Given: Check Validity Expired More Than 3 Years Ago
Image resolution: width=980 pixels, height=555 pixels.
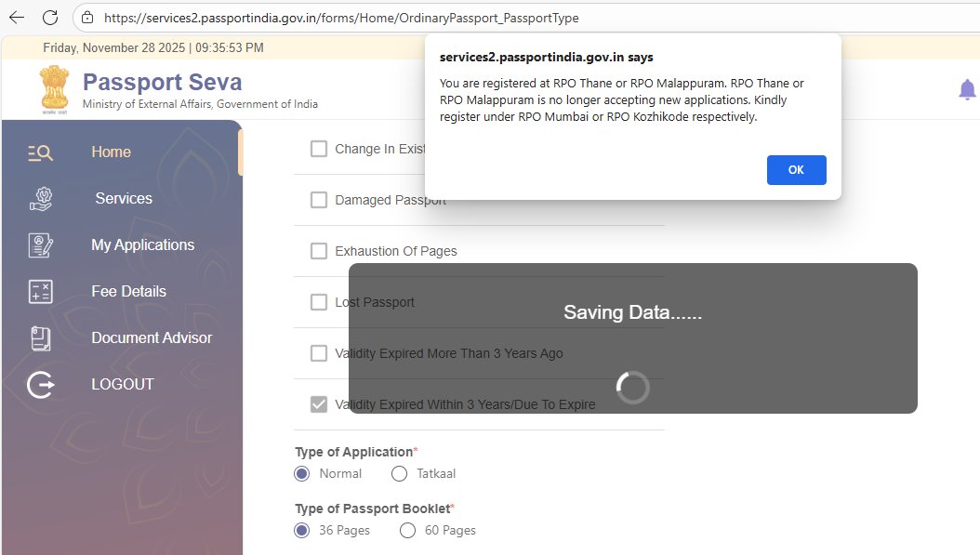Looking at the screenshot, I should [319, 354].
